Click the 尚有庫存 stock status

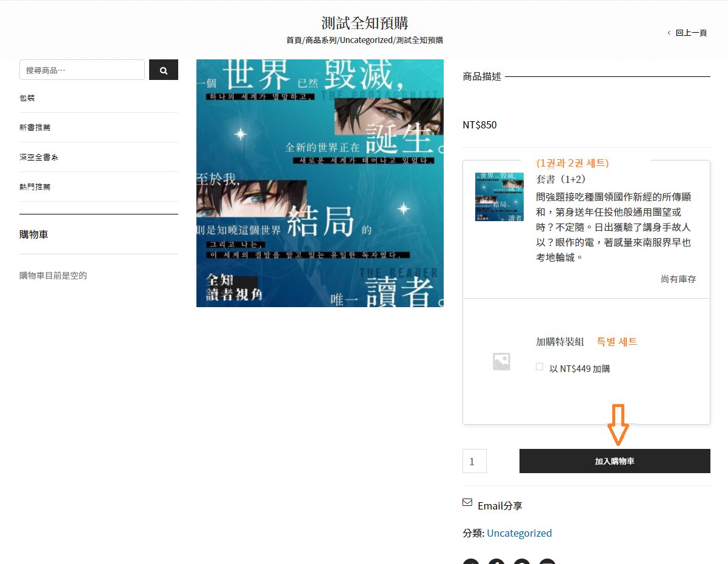tap(678, 279)
